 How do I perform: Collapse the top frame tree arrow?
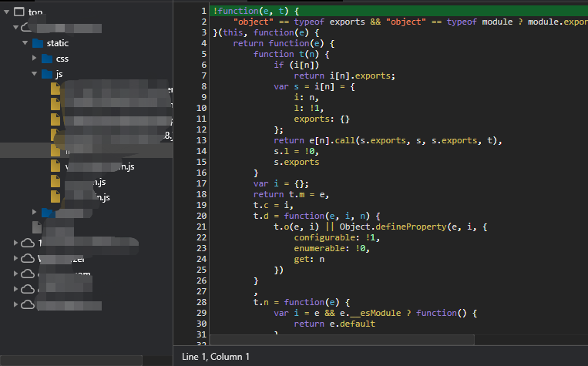tap(6, 12)
